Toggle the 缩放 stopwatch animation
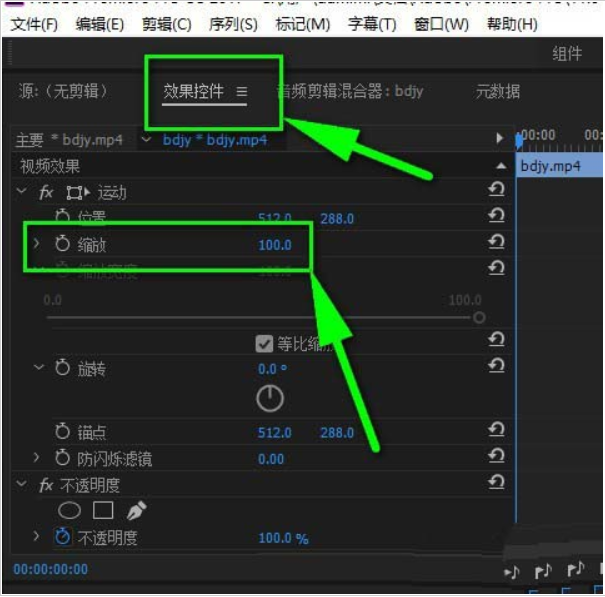 click(x=62, y=244)
